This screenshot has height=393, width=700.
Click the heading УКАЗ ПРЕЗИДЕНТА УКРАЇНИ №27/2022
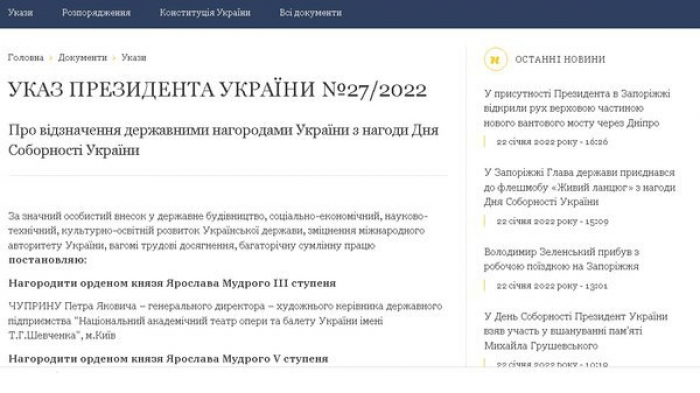coord(217,90)
